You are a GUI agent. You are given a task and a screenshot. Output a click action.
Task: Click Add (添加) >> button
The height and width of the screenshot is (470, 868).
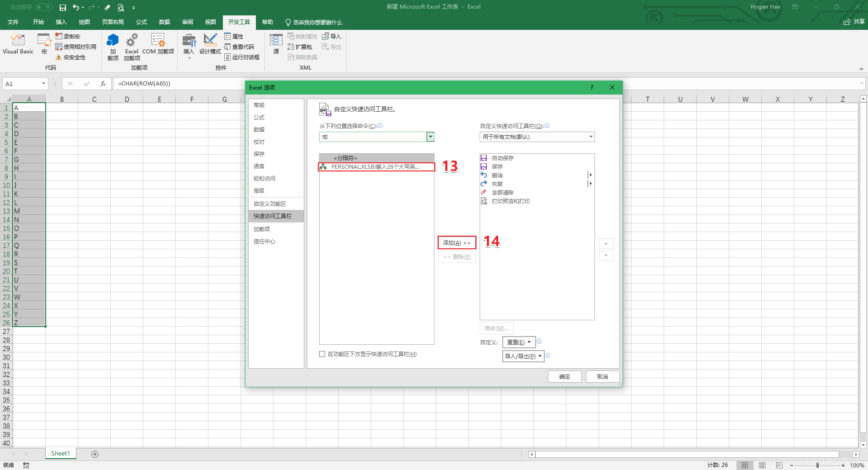[x=457, y=242]
